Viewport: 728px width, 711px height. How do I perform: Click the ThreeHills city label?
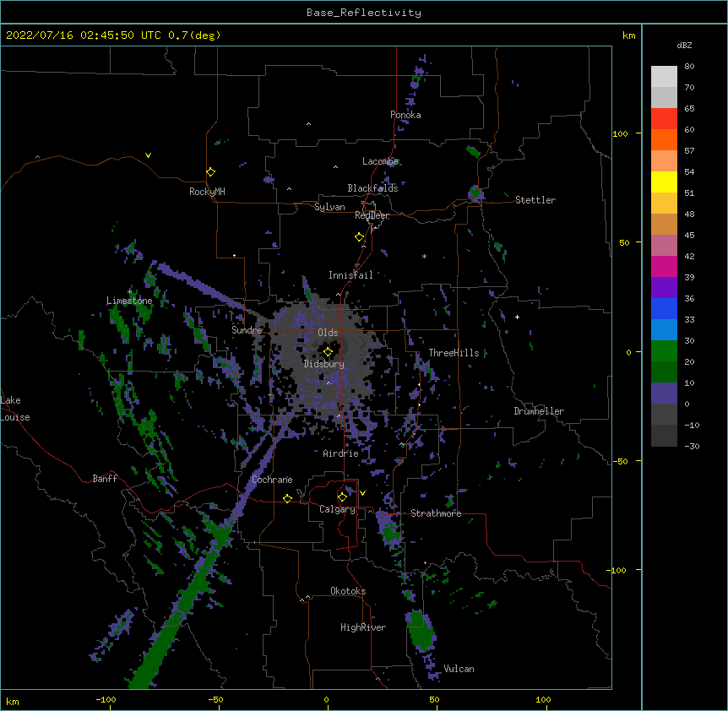(454, 353)
